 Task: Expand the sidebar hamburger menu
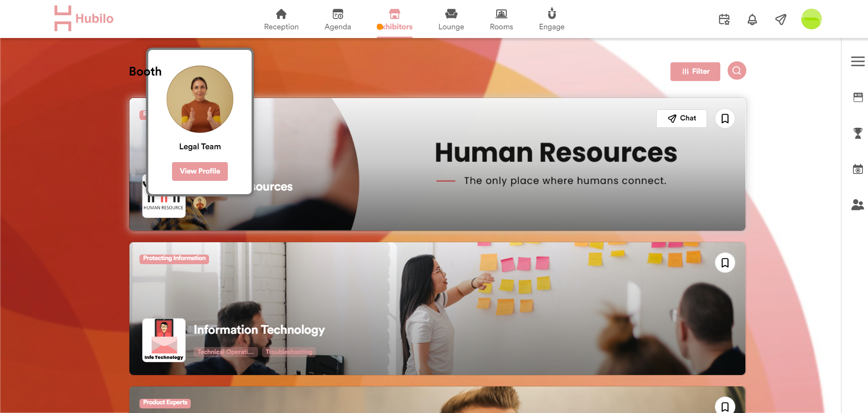(857, 61)
